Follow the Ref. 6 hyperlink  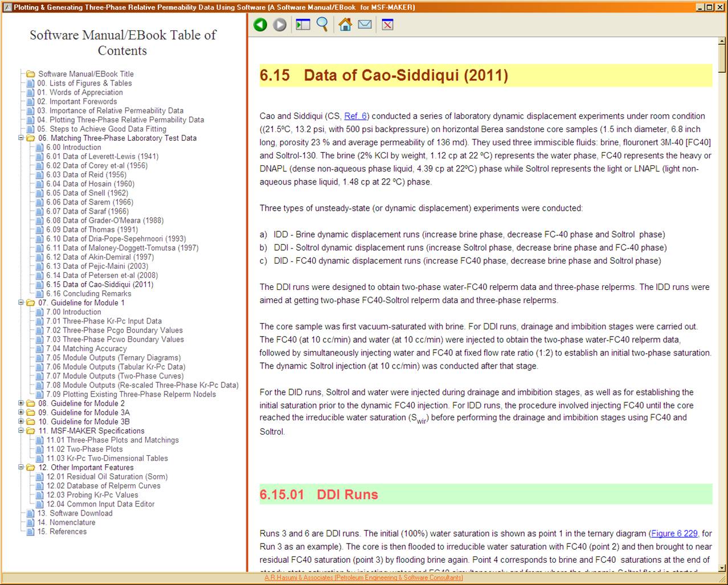click(x=355, y=116)
